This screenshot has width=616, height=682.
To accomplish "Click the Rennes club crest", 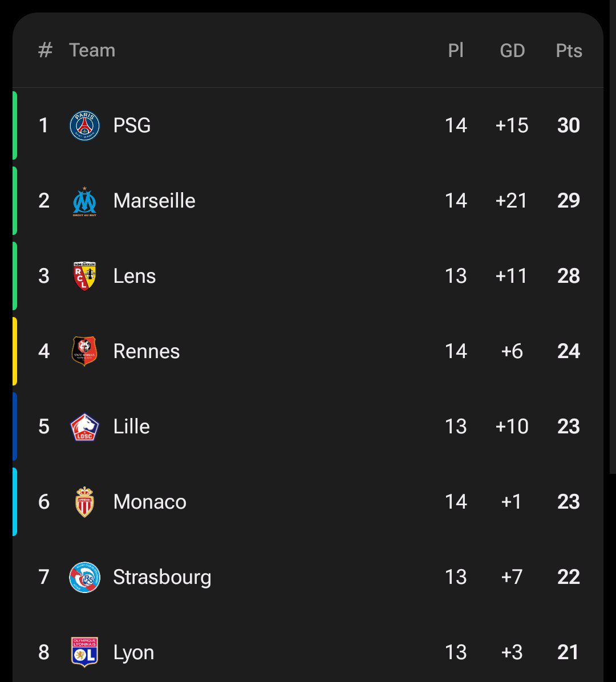I will tap(84, 351).
